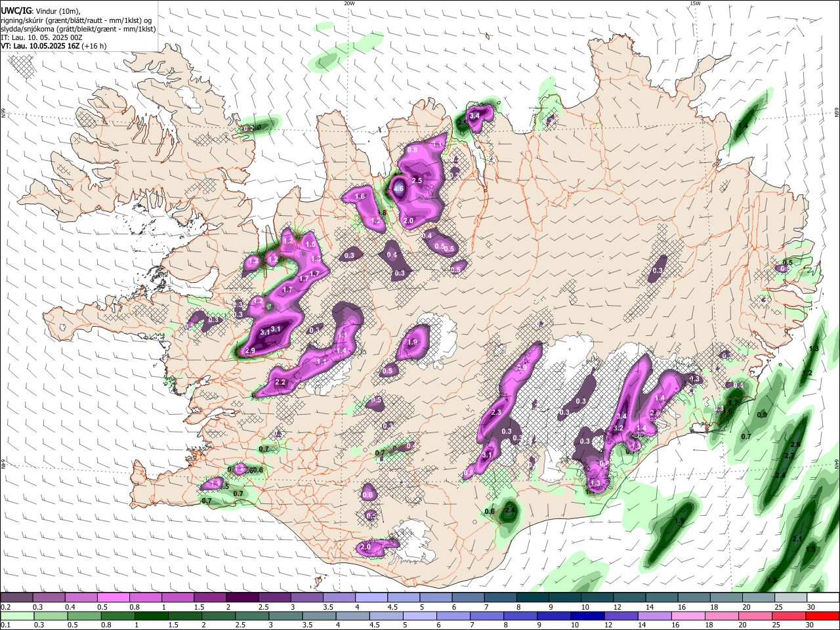Select snow legend swatch between 4 and 4.5

[x=371, y=597]
